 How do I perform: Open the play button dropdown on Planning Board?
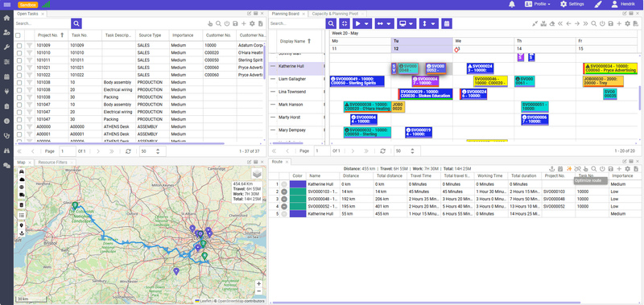(x=361, y=23)
